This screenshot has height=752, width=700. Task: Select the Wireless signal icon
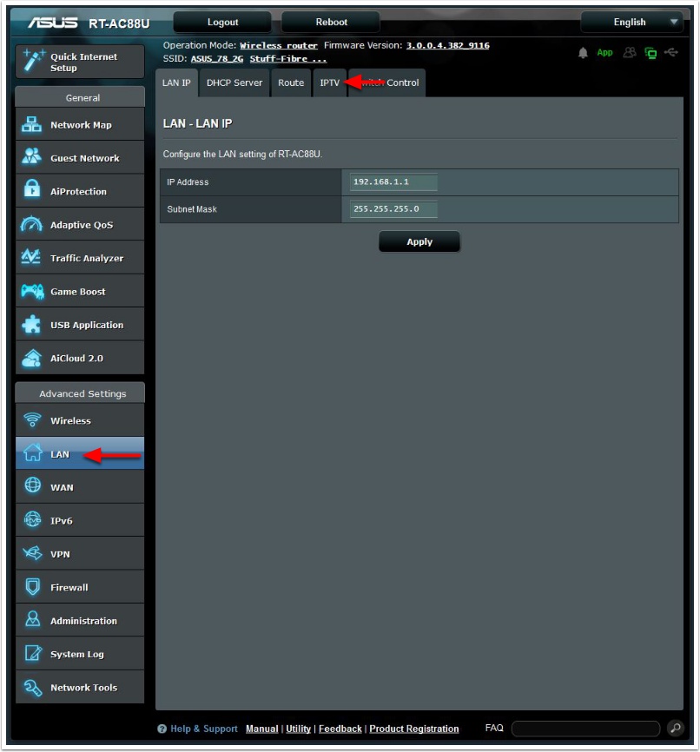pyautogui.click(x=32, y=419)
